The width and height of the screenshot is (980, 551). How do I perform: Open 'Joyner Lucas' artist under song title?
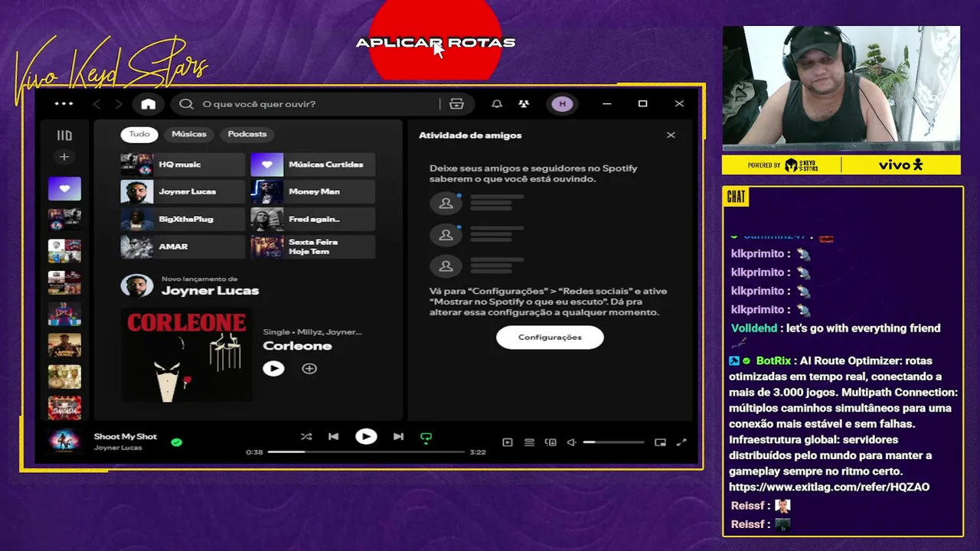click(x=118, y=448)
